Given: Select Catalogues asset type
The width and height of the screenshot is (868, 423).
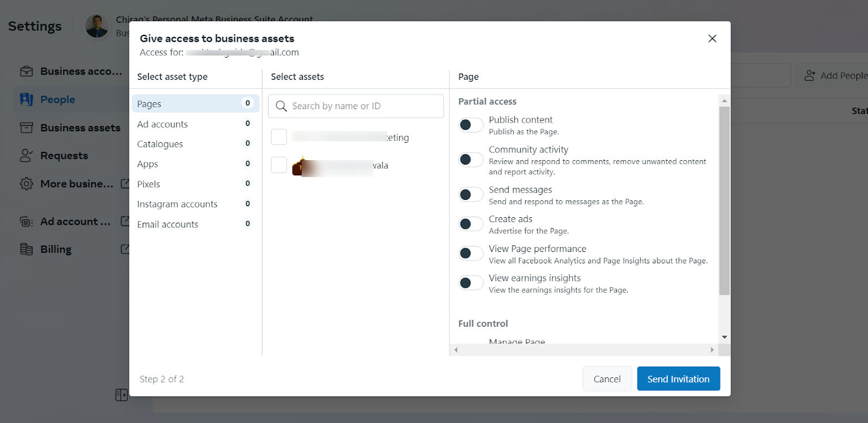Looking at the screenshot, I should pyautogui.click(x=195, y=144).
